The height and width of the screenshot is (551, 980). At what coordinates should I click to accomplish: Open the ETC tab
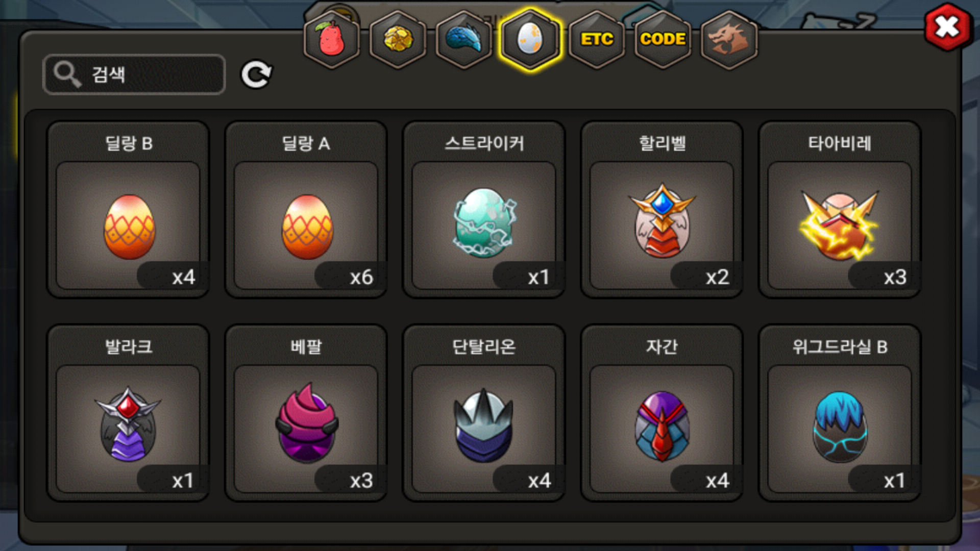(597, 39)
